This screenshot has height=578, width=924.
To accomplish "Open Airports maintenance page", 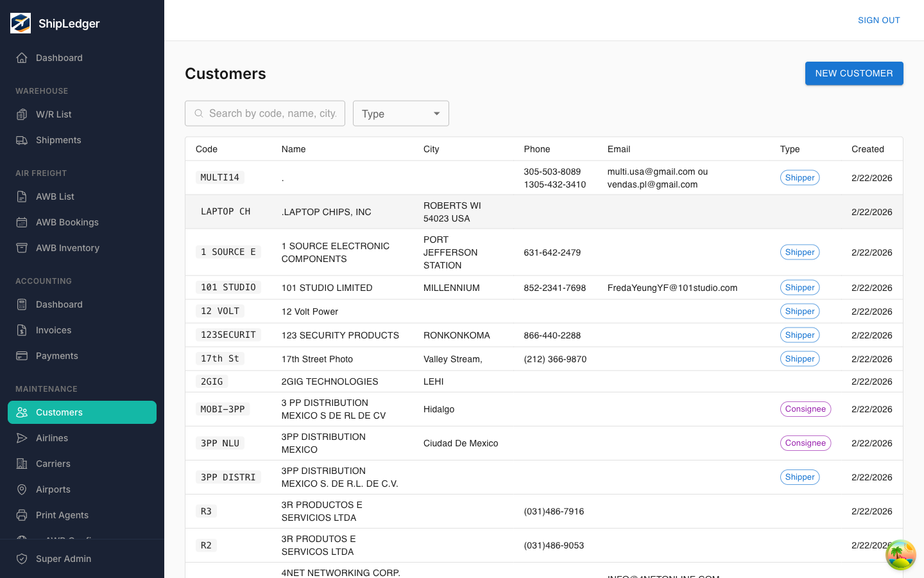I will pyautogui.click(x=82, y=489).
